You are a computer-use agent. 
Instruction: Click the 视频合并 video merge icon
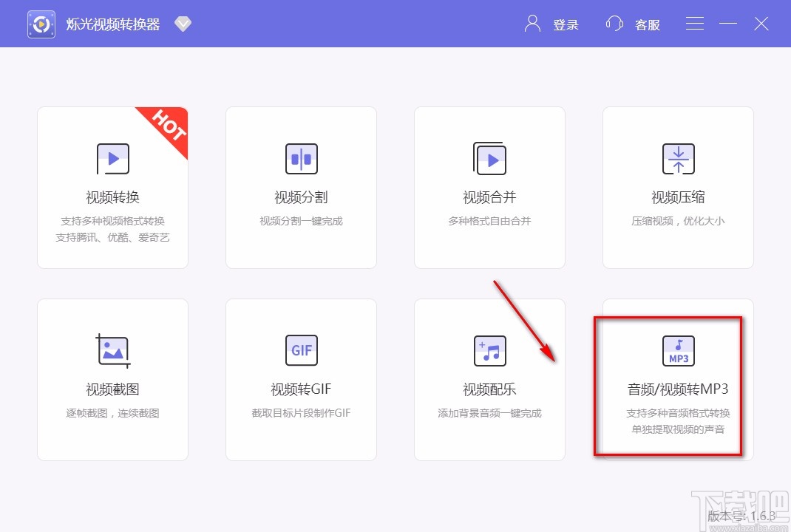coord(489,159)
